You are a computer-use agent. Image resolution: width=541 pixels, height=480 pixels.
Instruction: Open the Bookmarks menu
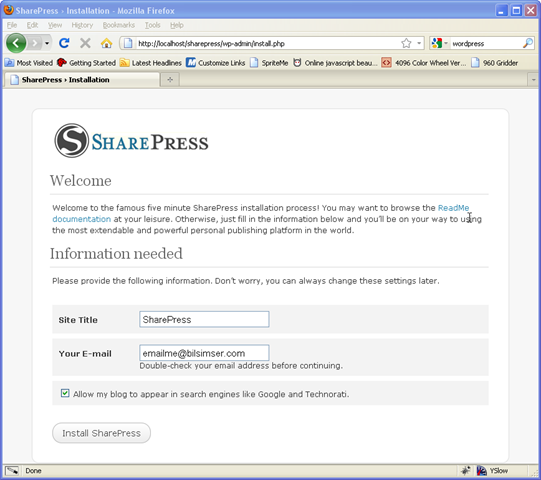coord(119,25)
